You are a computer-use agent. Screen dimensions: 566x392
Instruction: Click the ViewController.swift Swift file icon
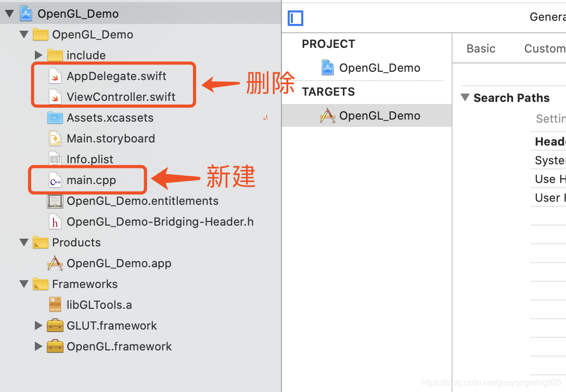click(x=55, y=97)
